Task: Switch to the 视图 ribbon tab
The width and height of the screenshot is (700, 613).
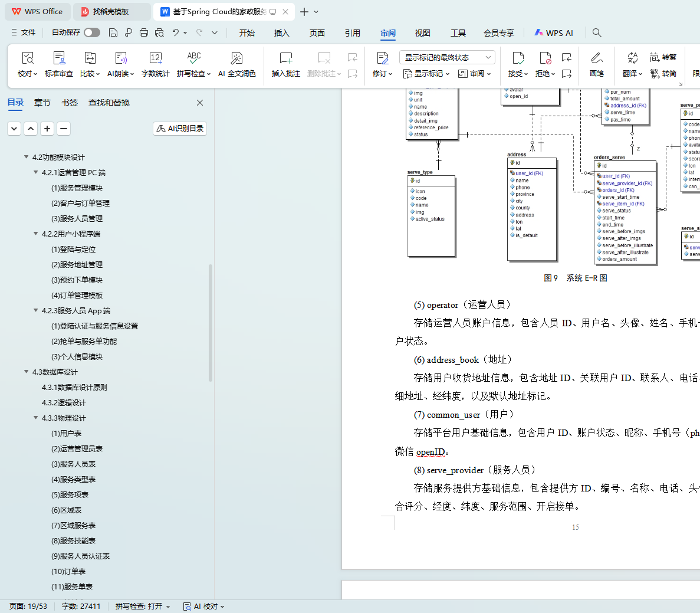Action: [422, 32]
